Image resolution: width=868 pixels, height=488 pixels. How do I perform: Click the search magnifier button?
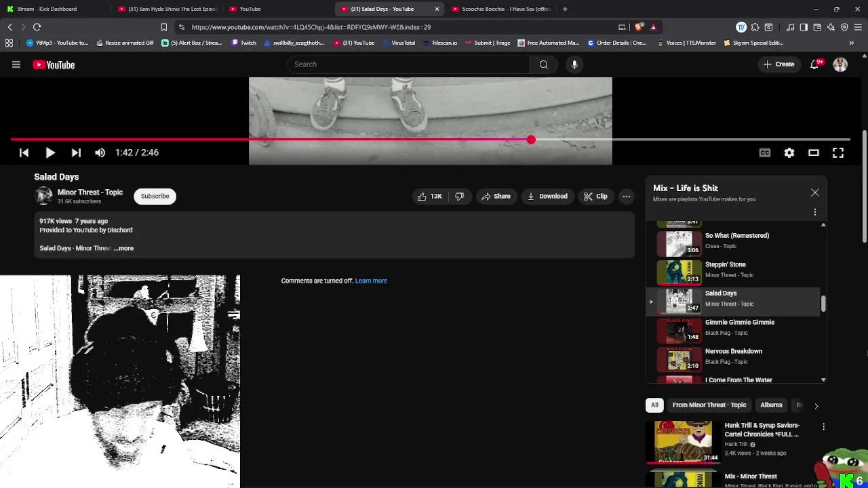(x=544, y=64)
